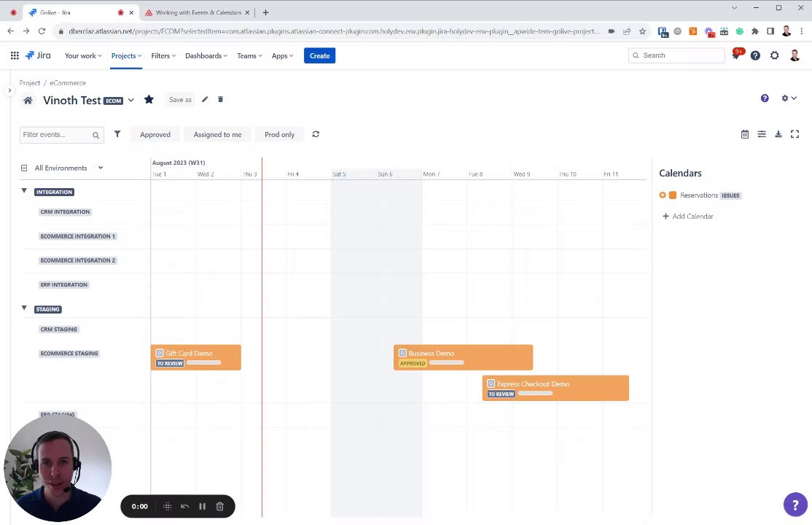Viewport: 812px width, 525px height.
Task: Select the ECOMMERCE STAGING environment
Action: pos(69,354)
